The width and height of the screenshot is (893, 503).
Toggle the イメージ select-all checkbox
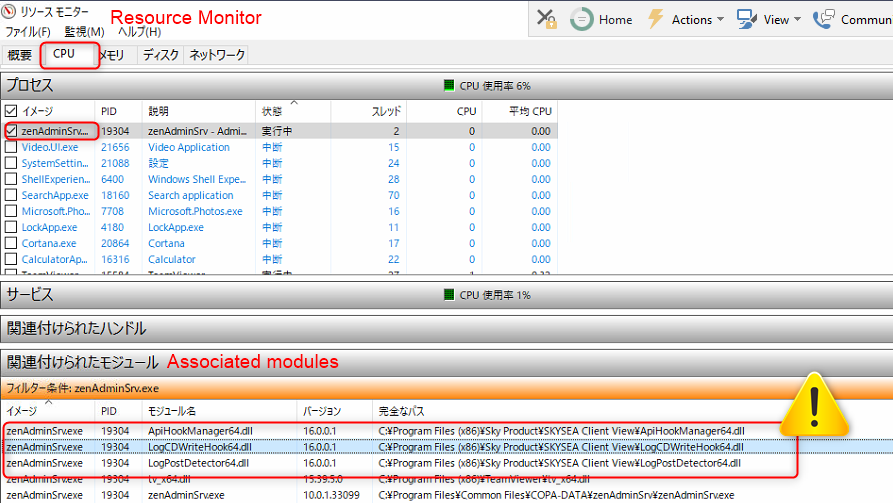pos(11,111)
